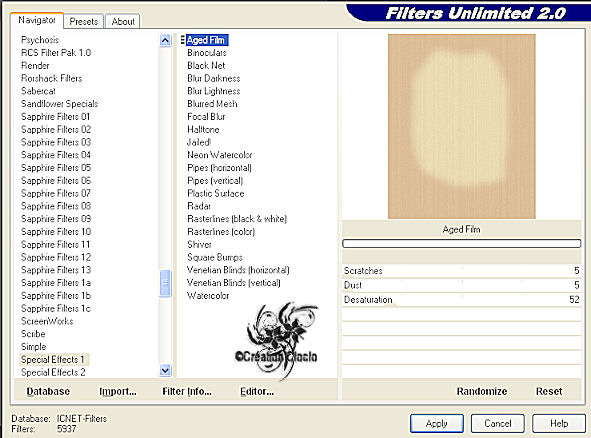Open the Rorshack Filters category
591x438 pixels.
[52, 78]
